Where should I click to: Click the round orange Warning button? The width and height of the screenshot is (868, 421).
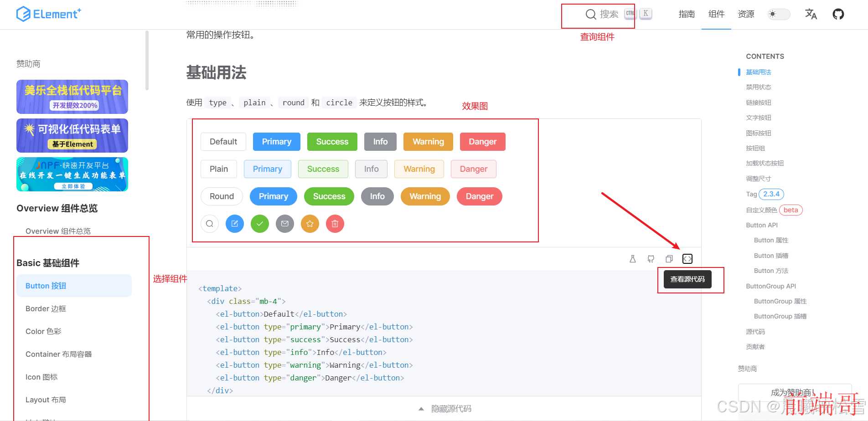pyautogui.click(x=425, y=196)
